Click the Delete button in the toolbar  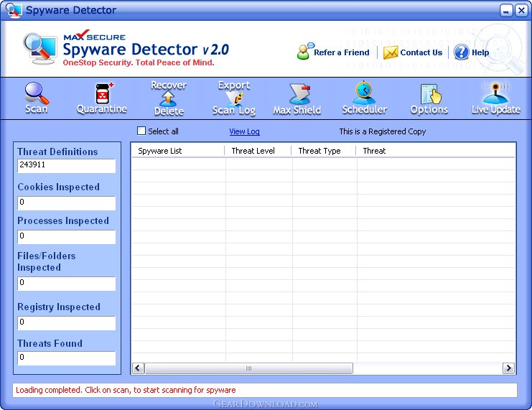tap(169, 111)
